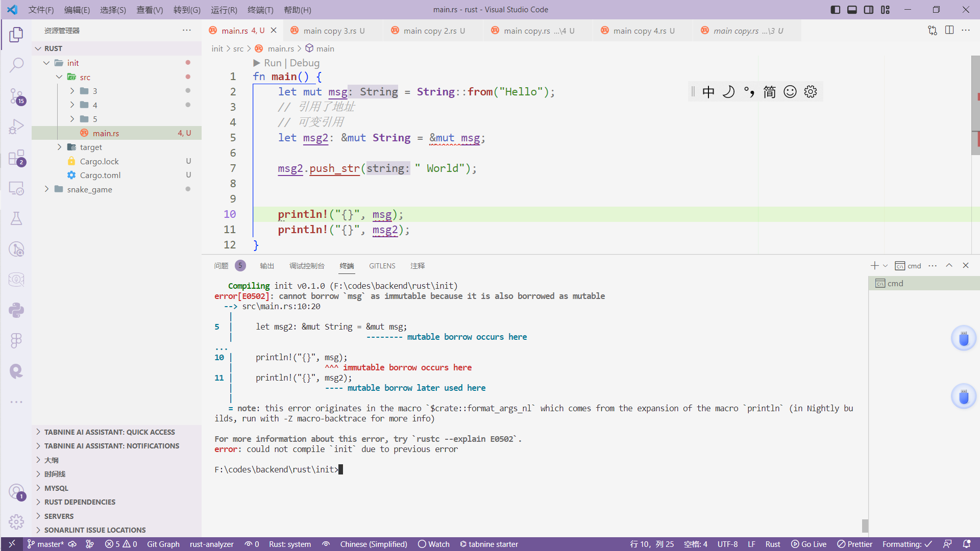Click the split editor right icon
The height and width of the screenshot is (551, 980).
click(949, 31)
